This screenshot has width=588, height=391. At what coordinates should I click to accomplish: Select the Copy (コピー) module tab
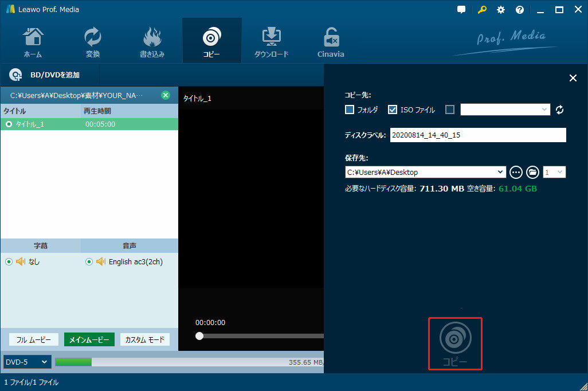coord(211,41)
